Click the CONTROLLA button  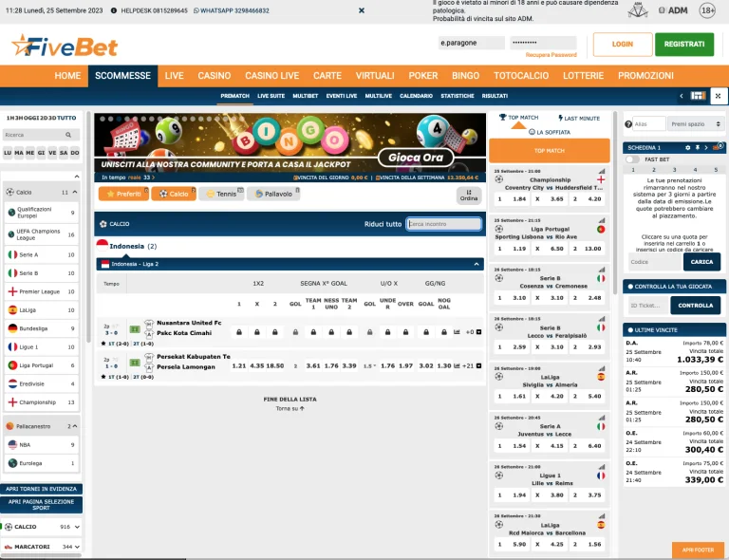click(x=695, y=306)
